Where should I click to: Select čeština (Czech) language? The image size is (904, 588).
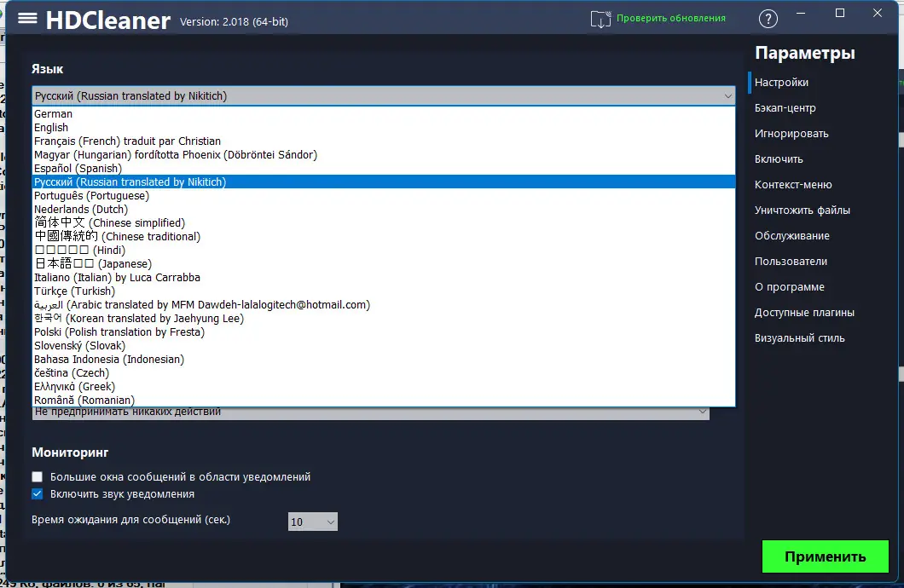point(384,372)
